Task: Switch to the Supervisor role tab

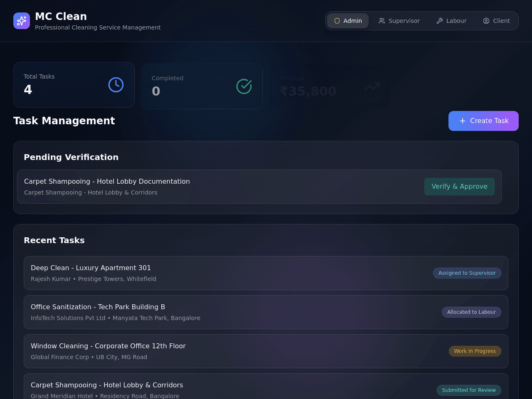Action: (399, 21)
